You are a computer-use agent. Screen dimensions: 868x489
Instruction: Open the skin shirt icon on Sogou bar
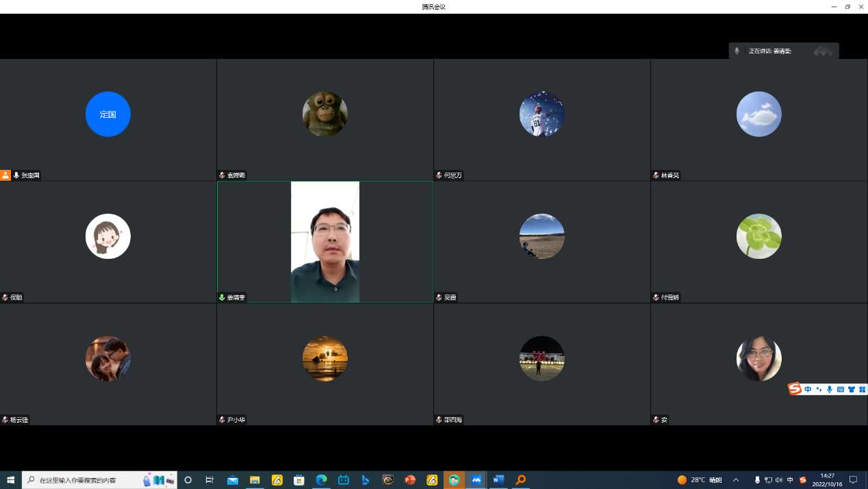[852, 389]
